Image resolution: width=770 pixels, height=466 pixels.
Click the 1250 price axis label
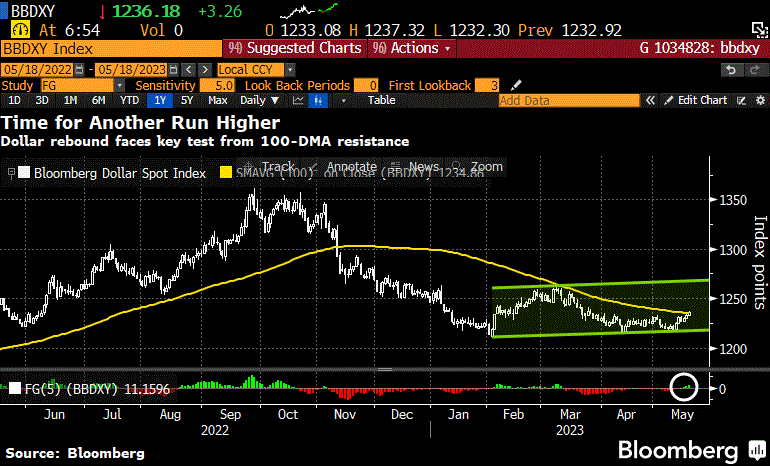pyautogui.click(x=733, y=300)
